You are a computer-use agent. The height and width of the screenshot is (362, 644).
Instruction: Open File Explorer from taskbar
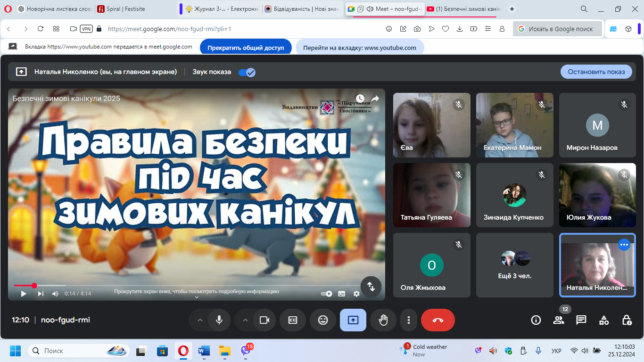225,351
